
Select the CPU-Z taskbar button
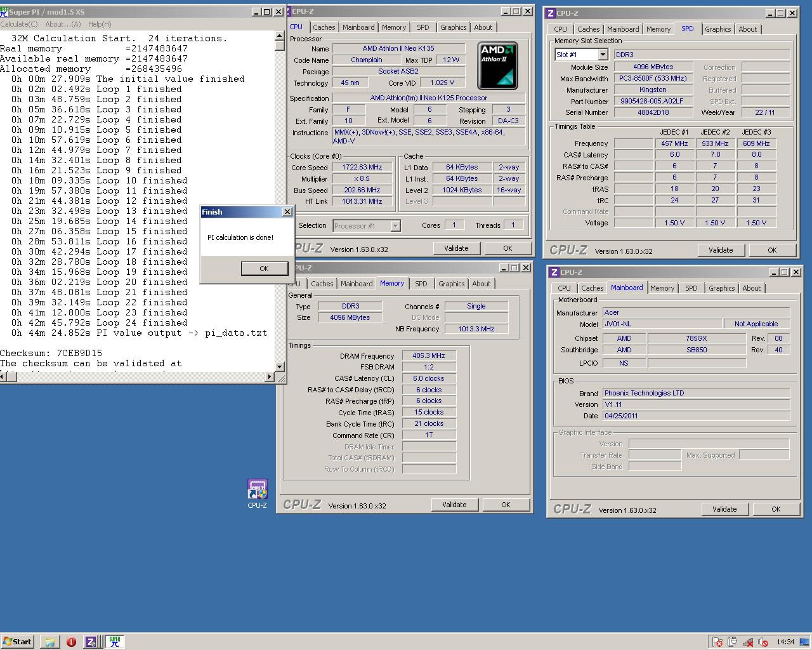[x=91, y=641]
